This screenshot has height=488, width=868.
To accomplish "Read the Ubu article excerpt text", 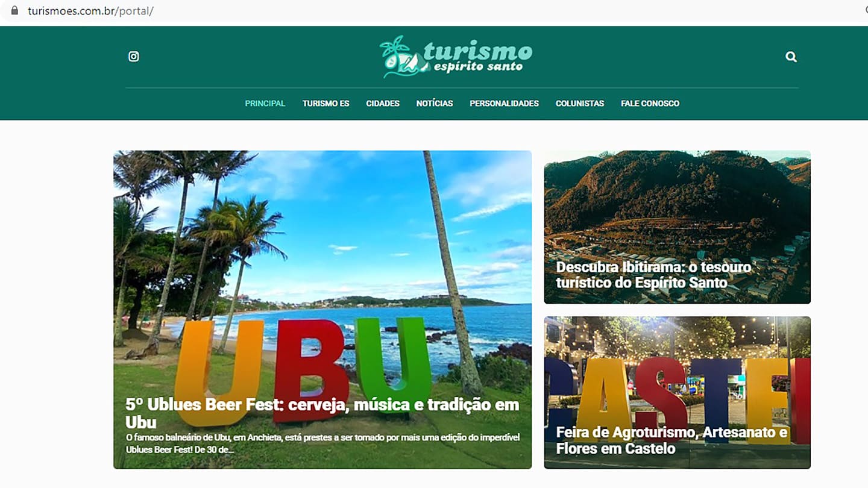I will point(322,443).
